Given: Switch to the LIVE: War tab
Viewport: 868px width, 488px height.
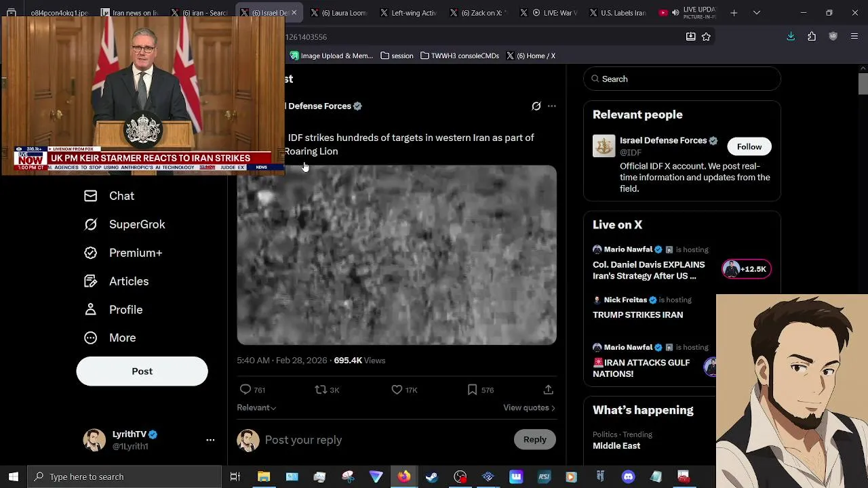Looking at the screenshot, I should pyautogui.click(x=548, y=12).
